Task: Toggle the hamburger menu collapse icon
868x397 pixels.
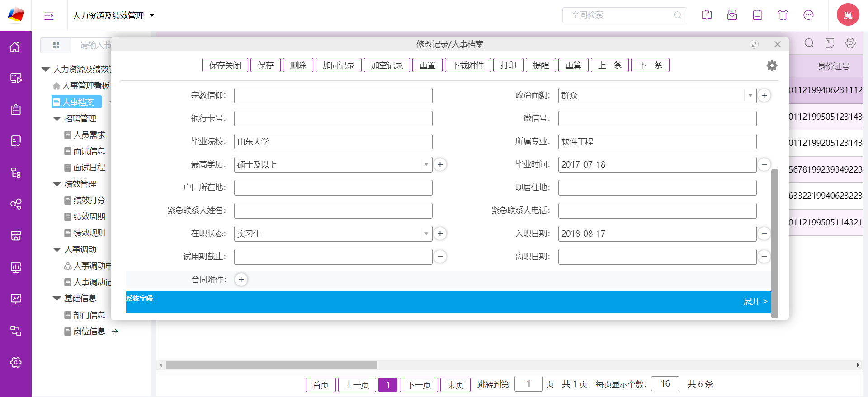Action: (49, 16)
